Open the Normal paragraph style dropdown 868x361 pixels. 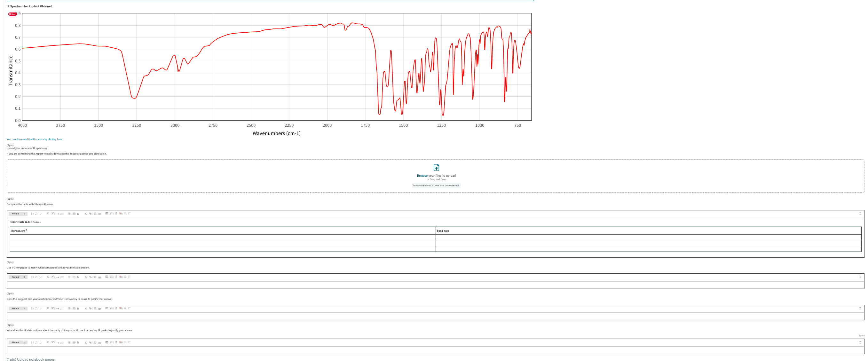(x=18, y=213)
